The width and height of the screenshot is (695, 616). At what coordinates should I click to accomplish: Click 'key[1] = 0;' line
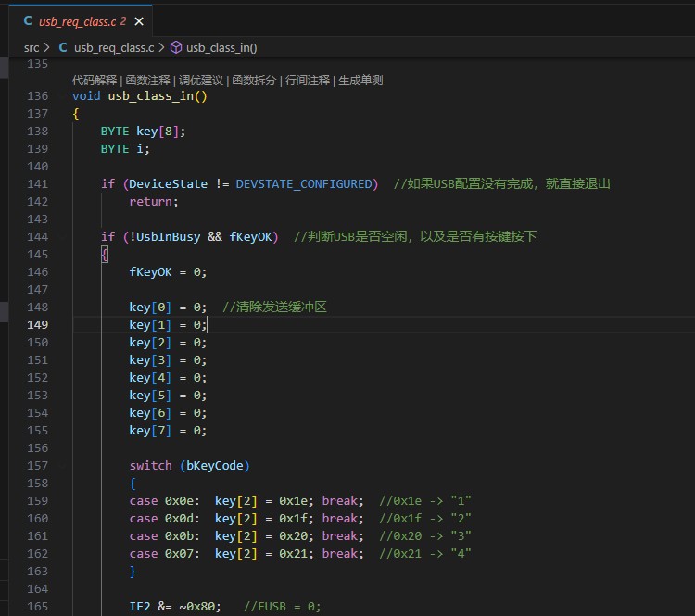(168, 325)
